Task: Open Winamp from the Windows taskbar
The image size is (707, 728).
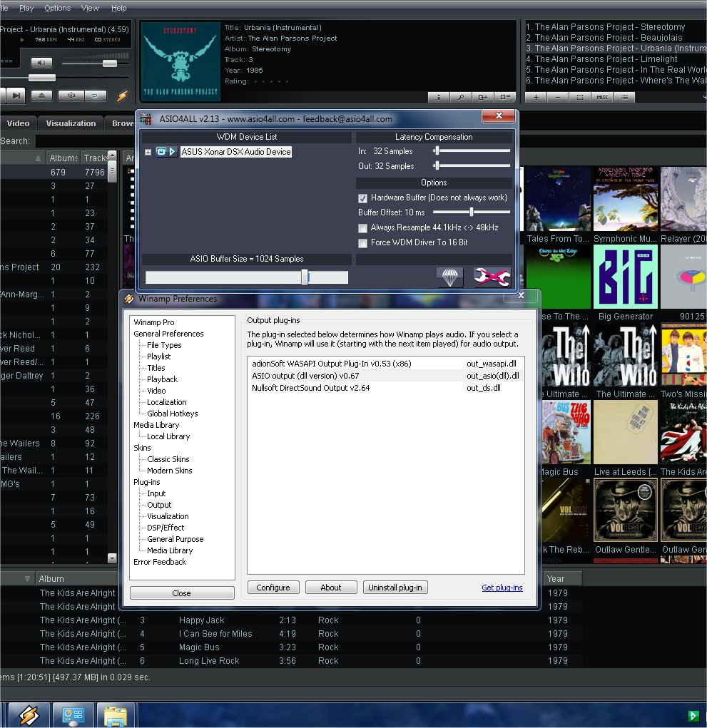Action: point(29,714)
